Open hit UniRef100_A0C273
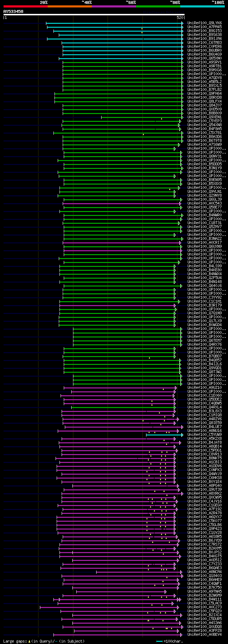 (x=204, y=607)
